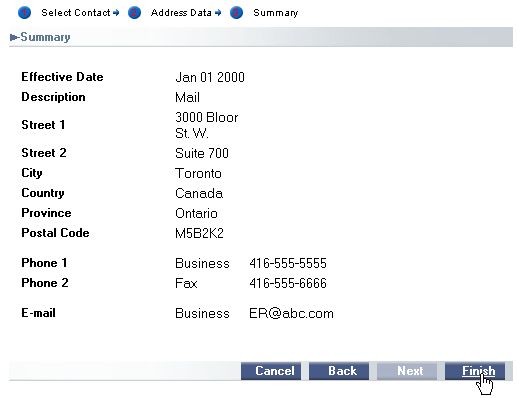This screenshot has width=517, height=398.
Task: Select the Summary step label
Action: [x=276, y=13]
